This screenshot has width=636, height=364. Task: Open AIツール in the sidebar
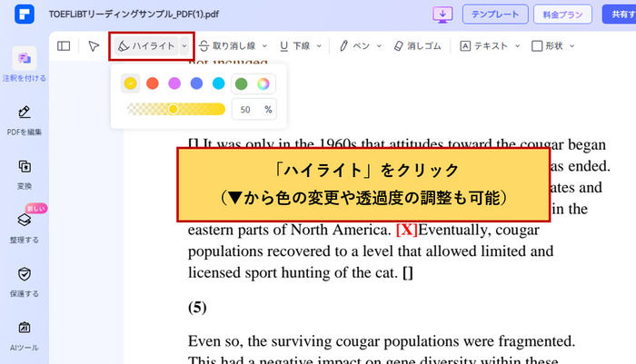point(25,333)
